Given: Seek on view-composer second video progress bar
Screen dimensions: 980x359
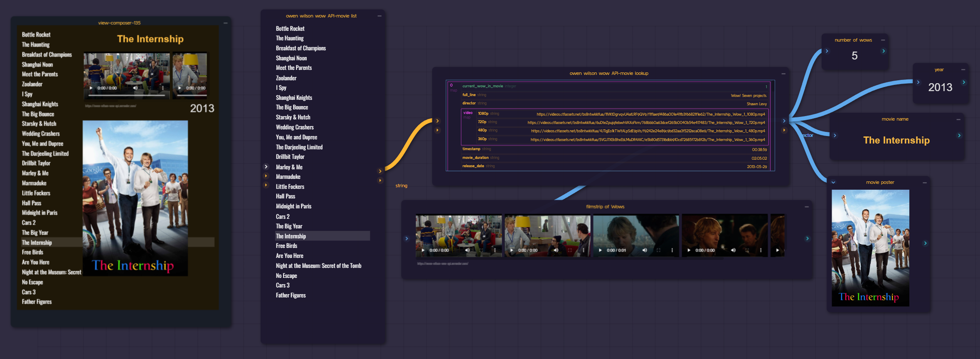Looking at the screenshot, I should coord(192,95).
